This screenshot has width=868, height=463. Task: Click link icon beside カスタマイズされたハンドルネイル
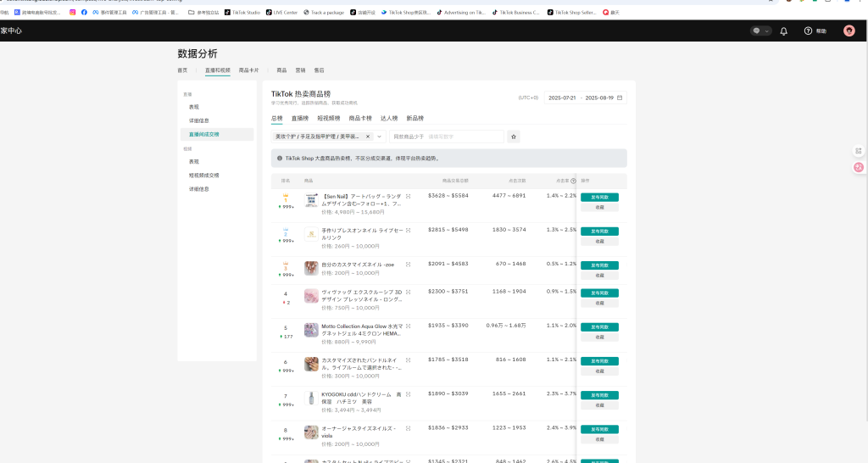(x=408, y=360)
